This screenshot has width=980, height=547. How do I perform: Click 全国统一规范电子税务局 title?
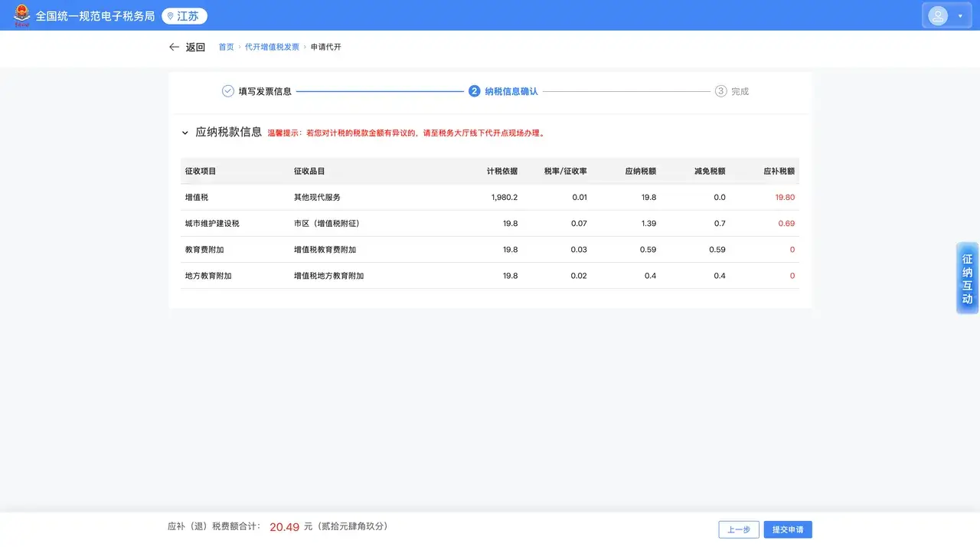coord(95,16)
